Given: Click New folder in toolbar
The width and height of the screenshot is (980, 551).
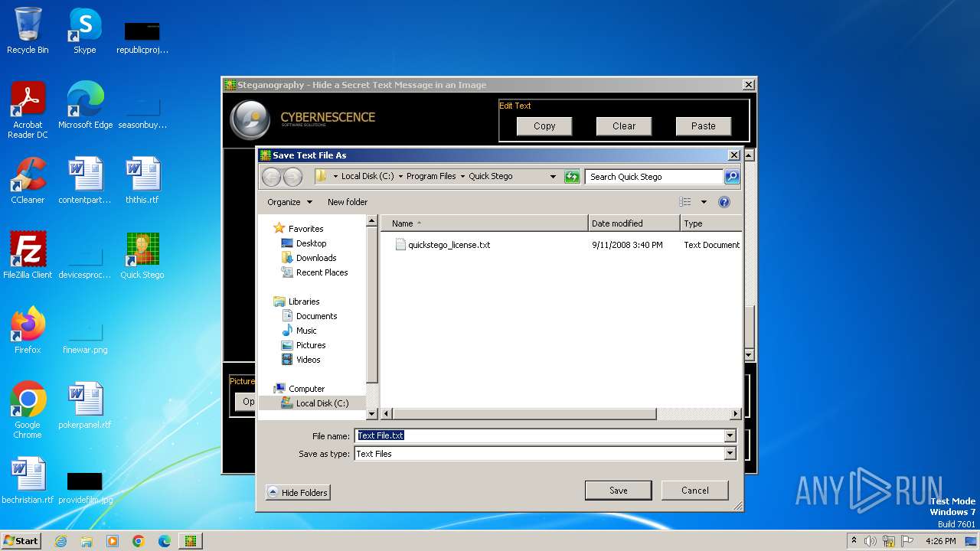Looking at the screenshot, I should point(348,202).
